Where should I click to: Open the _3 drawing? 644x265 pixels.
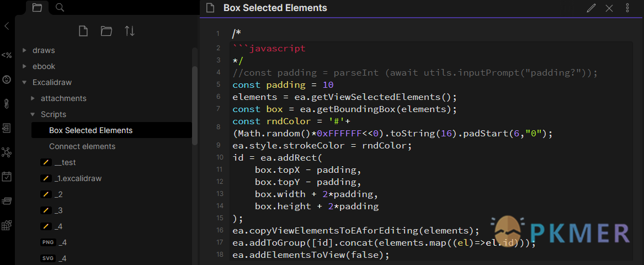coord(58,210)
